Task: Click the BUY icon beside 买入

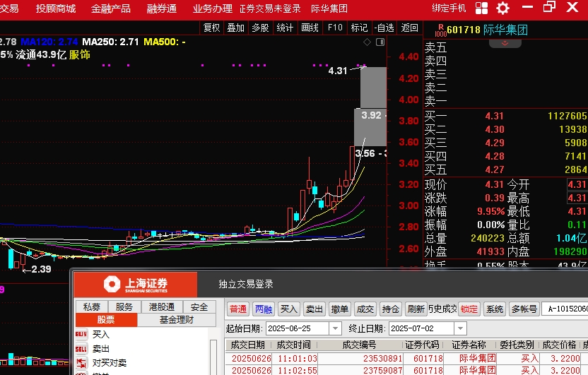Action: (x=81, y=334)
